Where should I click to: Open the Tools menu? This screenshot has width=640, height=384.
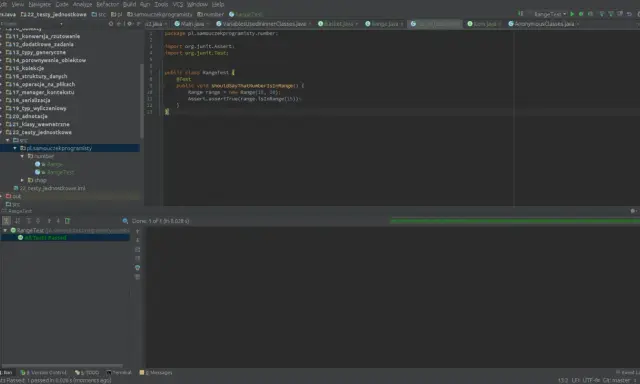(161, 4)
